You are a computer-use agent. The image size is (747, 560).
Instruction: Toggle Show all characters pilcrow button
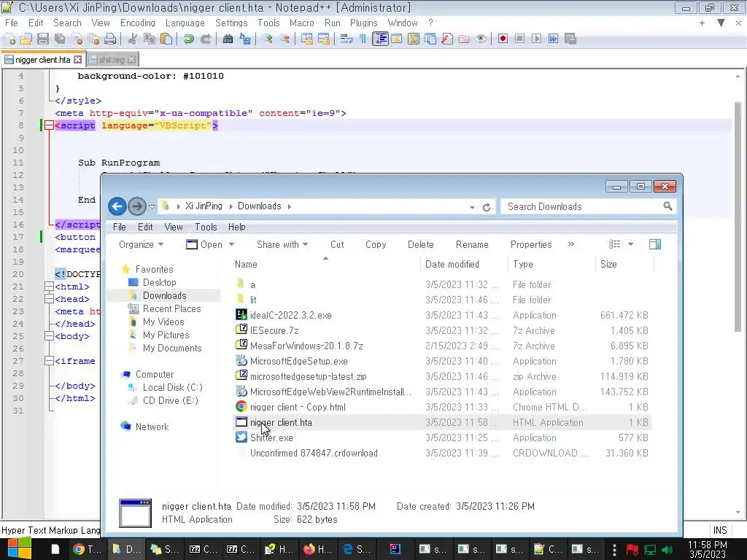(x=363, y=39)
